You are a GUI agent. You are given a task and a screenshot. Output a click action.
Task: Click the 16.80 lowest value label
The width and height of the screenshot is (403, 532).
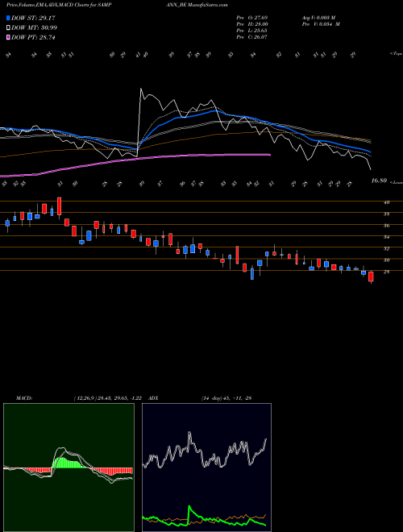pyautogui.click(x=379, y=181)
